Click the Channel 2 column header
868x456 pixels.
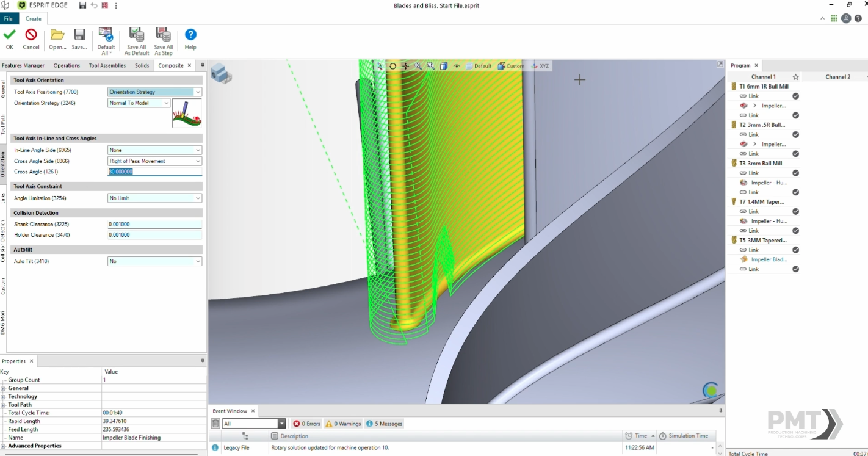tap(837, 77)
